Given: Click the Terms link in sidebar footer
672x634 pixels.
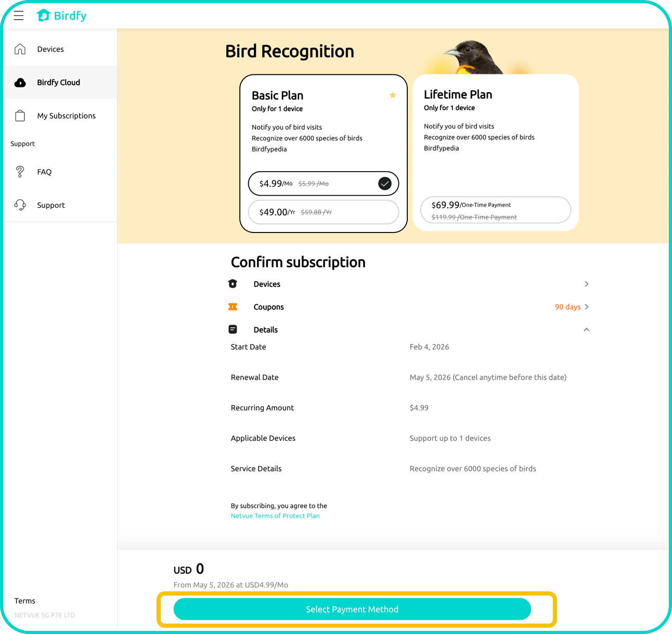Looking at the screenshot, I should pyautogui.click(x=25, y=601).
